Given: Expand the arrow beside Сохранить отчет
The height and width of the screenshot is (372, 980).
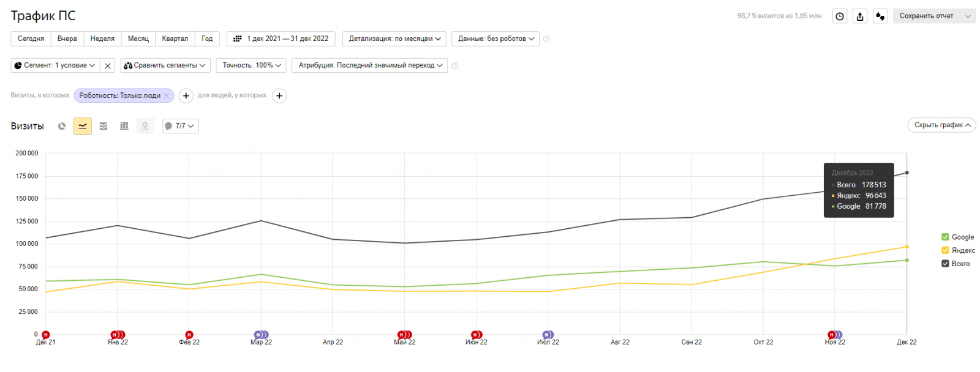Looking at the screenshot, I should coord(968,17).
